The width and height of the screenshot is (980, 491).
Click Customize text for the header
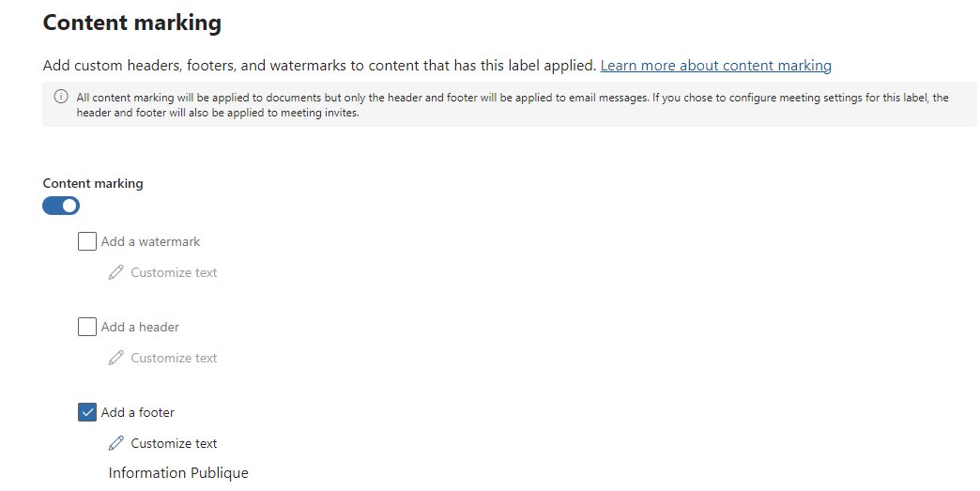(x=174, y=359)
